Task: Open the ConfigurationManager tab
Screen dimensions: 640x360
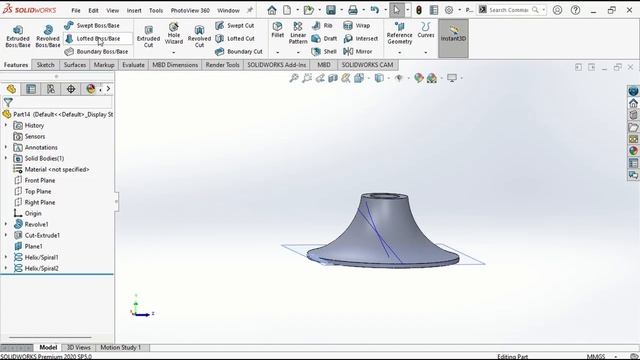Action: [x=51, y=89]
